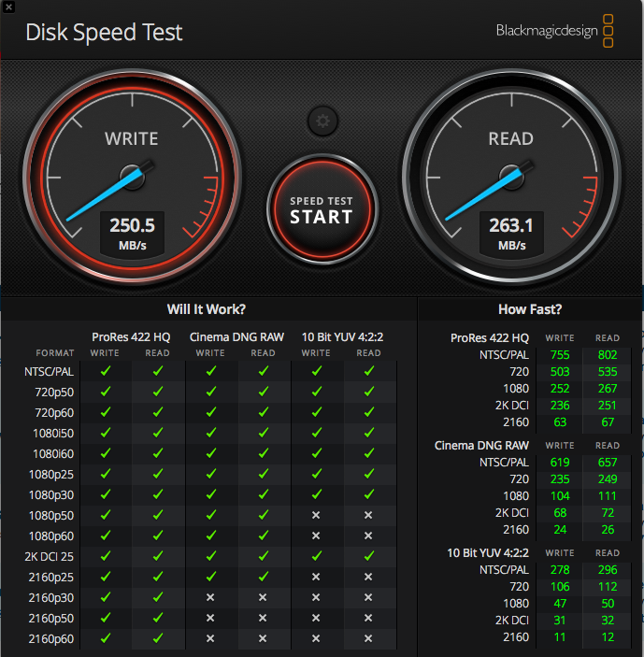Viewport: 644px width, 657px height.
Task: Click the ProRes 422 HQ read checkmark for 720p60
Action: click(158, 412)
